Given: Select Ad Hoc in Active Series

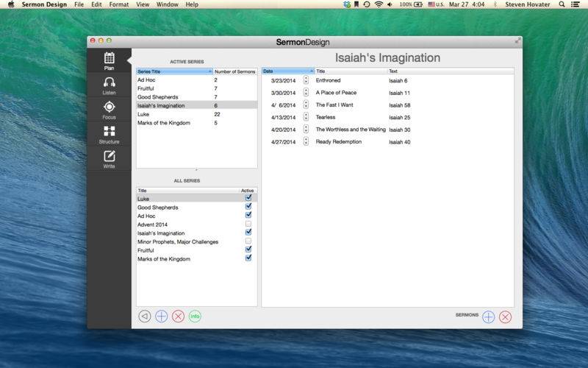Looking at the screenshot, I should tap(197, 79).
